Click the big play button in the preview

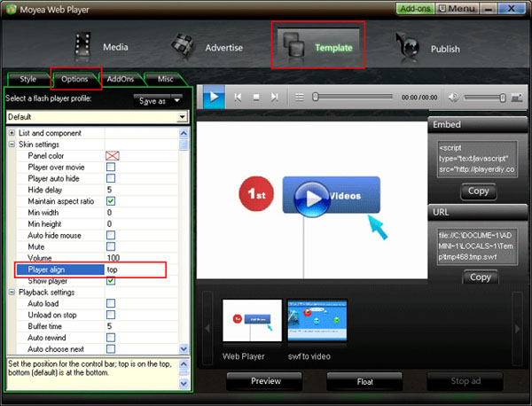[312, 199]
